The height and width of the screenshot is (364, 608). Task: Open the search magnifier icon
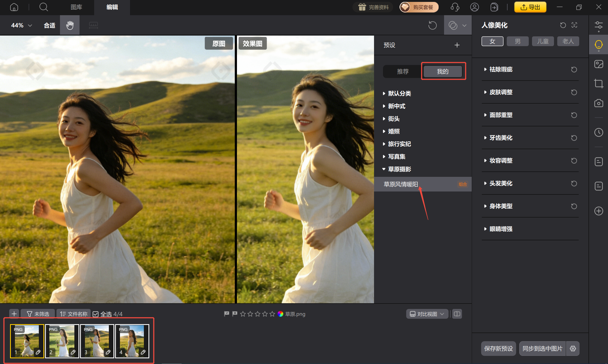coord(43,7)
